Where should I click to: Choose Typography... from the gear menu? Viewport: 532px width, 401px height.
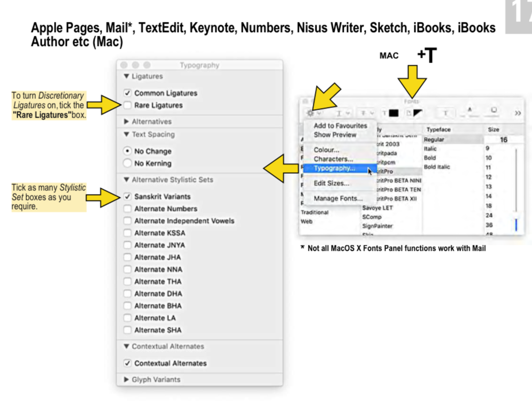(x=340, y=168)
